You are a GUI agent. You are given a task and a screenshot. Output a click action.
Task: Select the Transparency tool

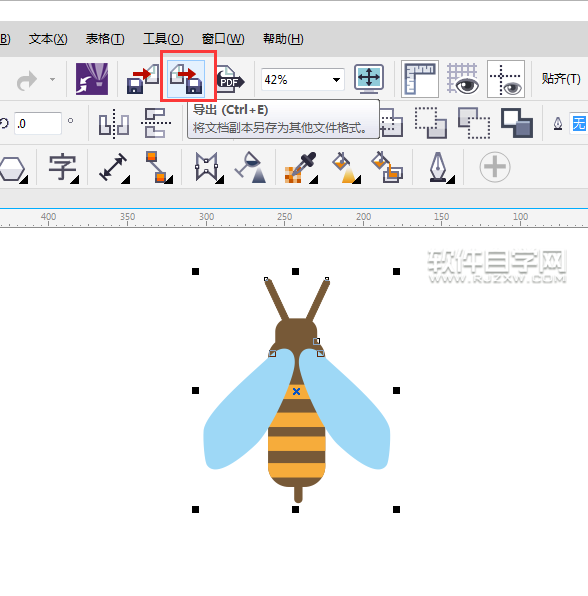point(251,167)
